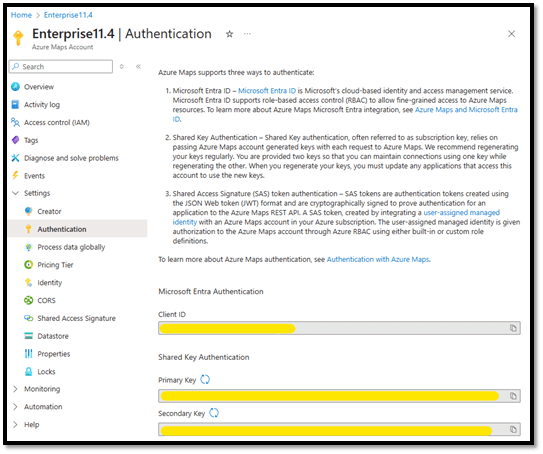The image size is (543, 454).
Task: Click the Events lightning bolt icon
Action: click(x=15, y=176)
